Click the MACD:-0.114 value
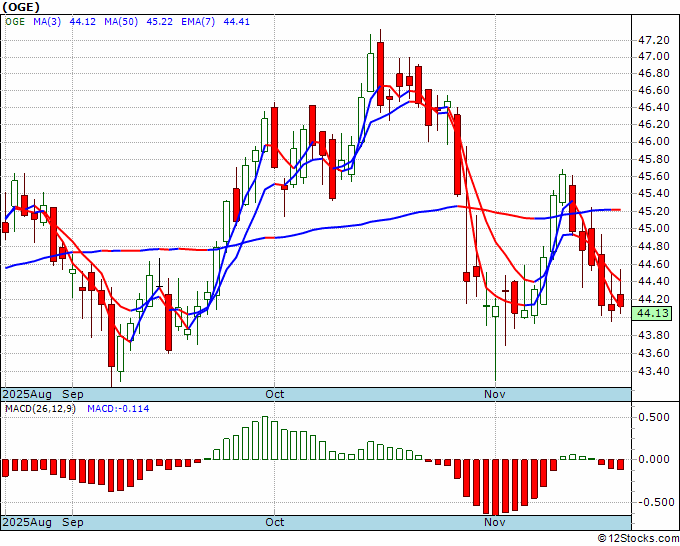 tap(118, 409)
